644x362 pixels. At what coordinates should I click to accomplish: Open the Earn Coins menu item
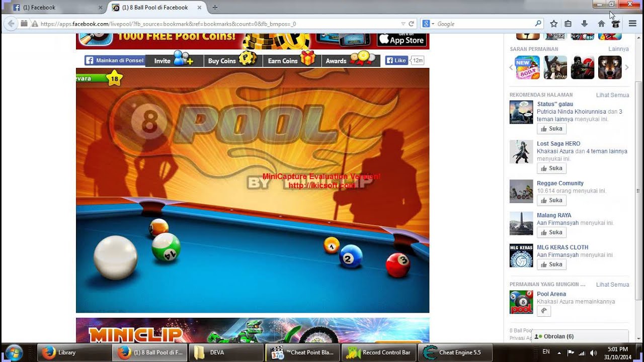[292, 60]
